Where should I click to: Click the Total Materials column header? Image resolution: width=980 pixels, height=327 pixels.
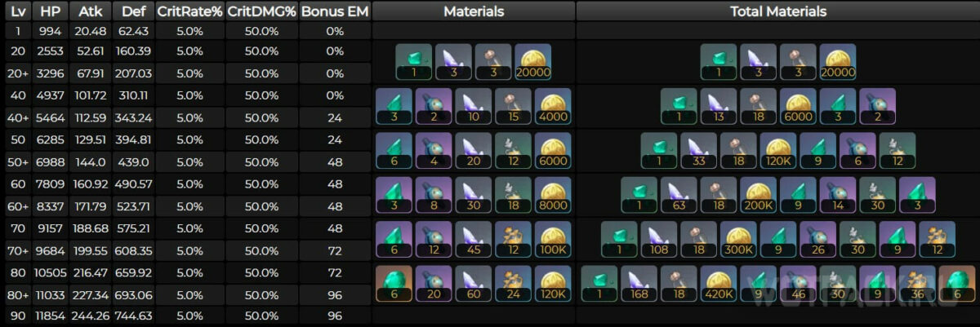click(777, 11)
